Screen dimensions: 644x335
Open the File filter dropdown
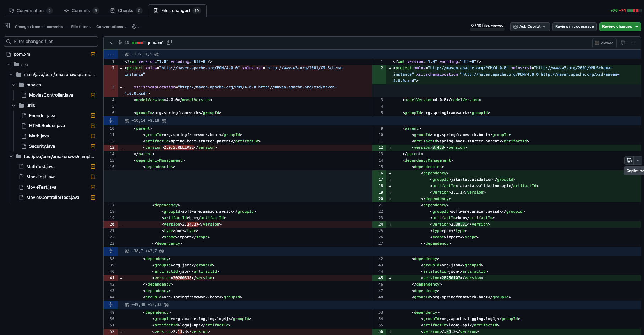pyautogui.click(x=81, y=27)
